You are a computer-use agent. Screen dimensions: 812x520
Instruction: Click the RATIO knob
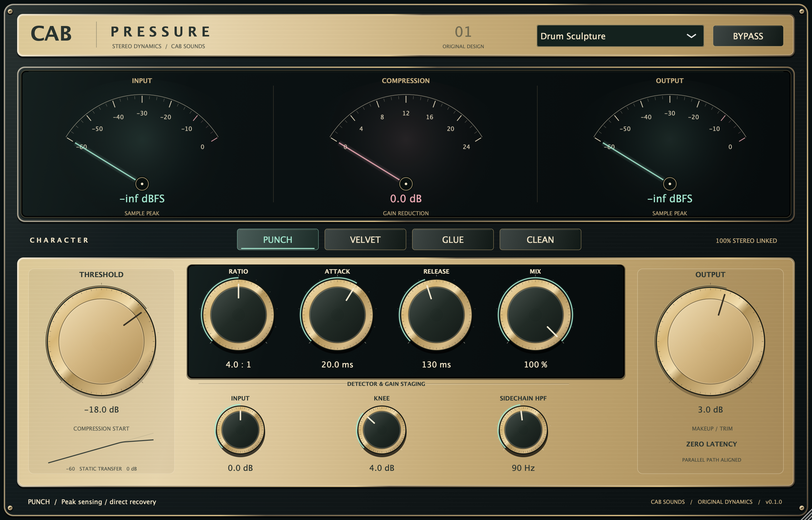click(x=239, y=315)
